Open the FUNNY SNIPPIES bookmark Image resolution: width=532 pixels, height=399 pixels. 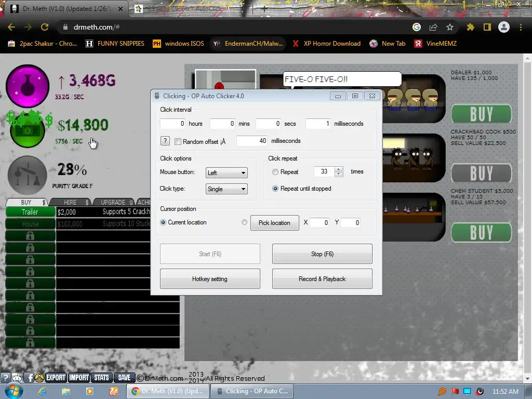pyautogui.click(x=115, y=44)
